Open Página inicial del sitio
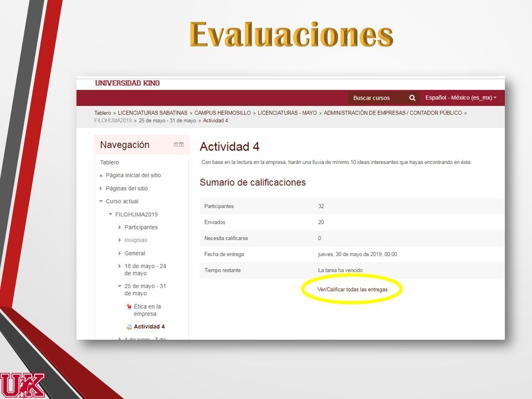This screenshot has height=399, width=532. (x=134, y=175)
